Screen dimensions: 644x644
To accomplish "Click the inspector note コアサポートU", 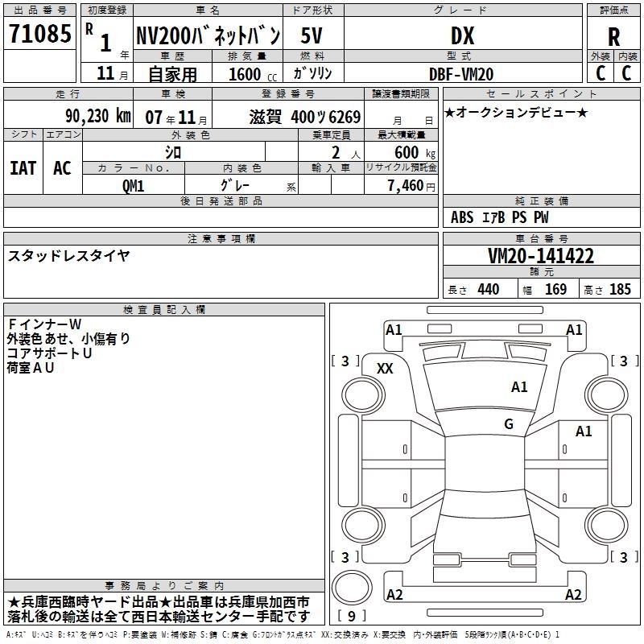I will pyautogui.click(x=49, y=353).
